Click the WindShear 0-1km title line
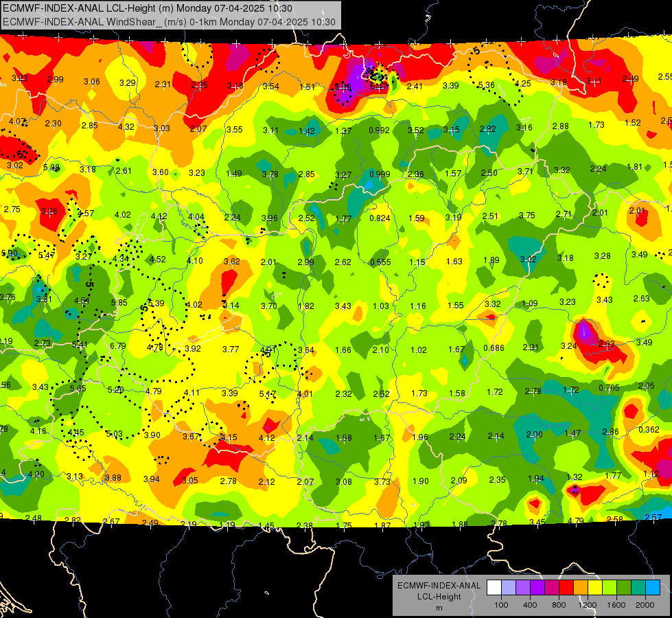The width and height of the screenshot is (672, 618). [169, 22]
